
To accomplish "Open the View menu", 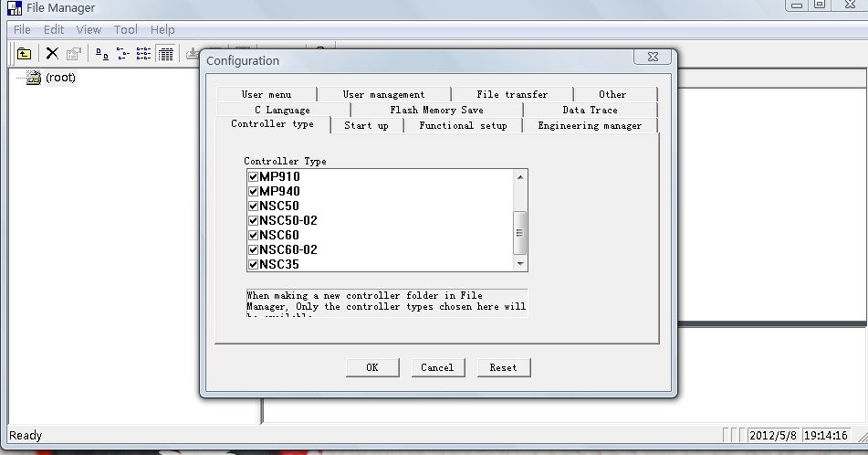I will pos(89,29).
